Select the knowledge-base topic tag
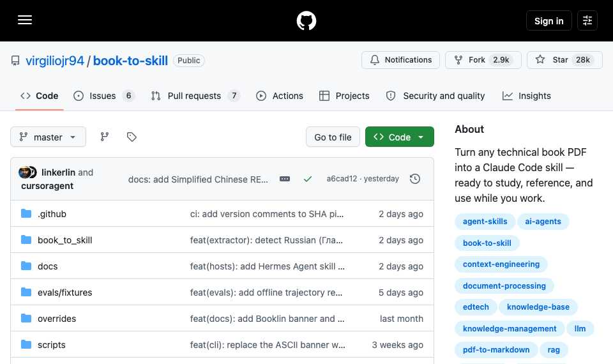 [x=538, y=307]
